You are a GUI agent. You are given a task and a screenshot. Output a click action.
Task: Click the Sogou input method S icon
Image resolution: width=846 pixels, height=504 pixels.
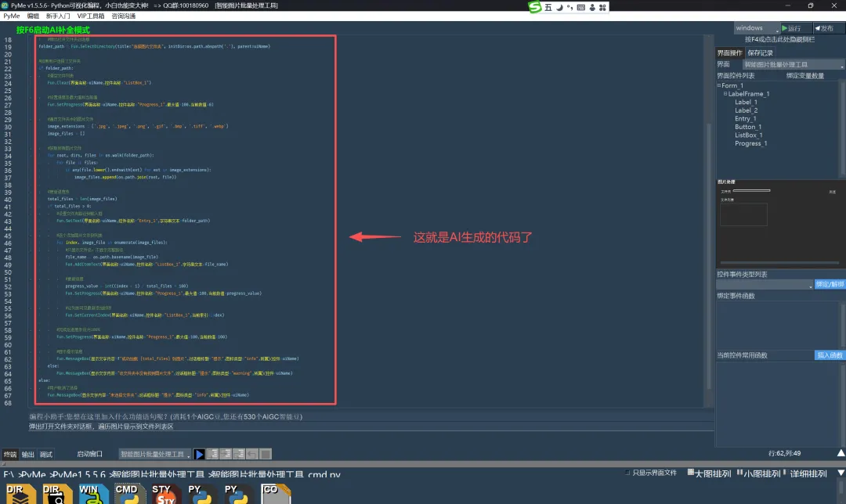coord(535,7)
